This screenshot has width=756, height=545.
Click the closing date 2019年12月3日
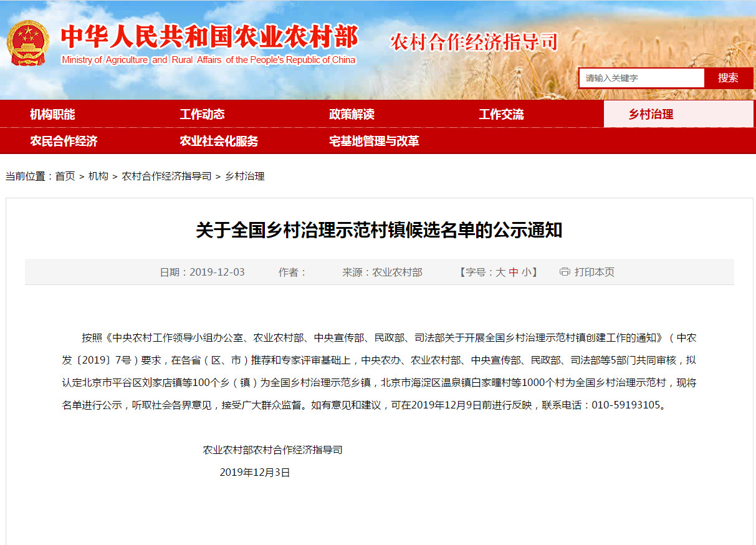255,473
